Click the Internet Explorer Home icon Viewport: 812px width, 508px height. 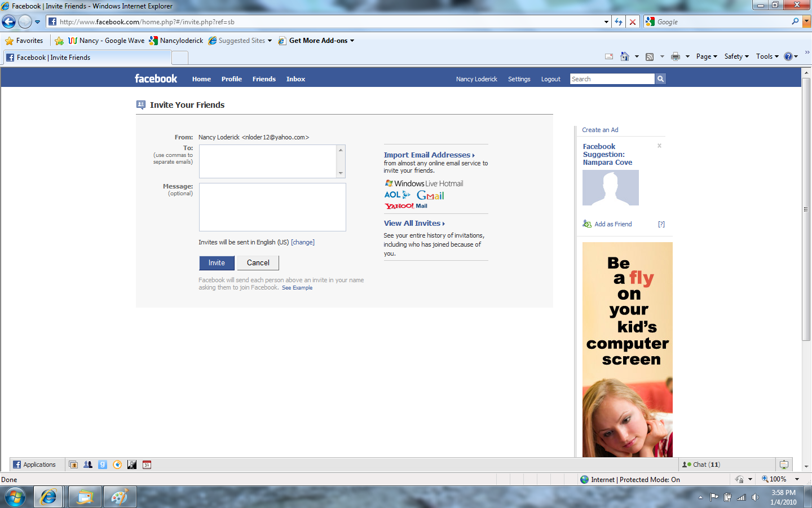pyautogui.click(x=624, y=56)
